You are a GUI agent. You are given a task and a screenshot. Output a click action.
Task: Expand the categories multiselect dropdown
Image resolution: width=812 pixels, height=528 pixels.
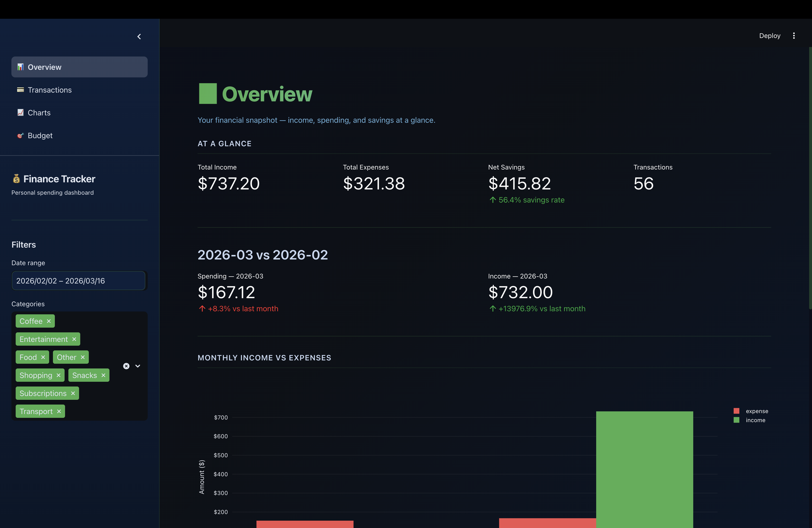tap(137, 366)
